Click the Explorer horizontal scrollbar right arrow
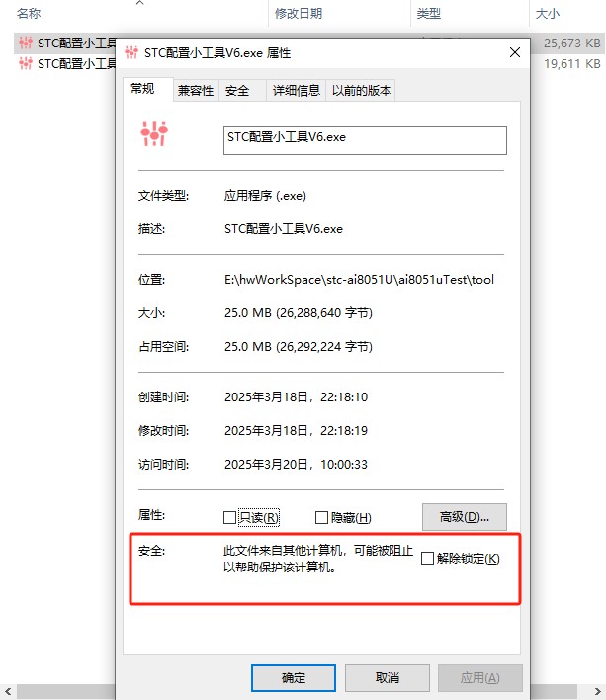606x700 pixels. pyautogui.click(x=597, y=691)
